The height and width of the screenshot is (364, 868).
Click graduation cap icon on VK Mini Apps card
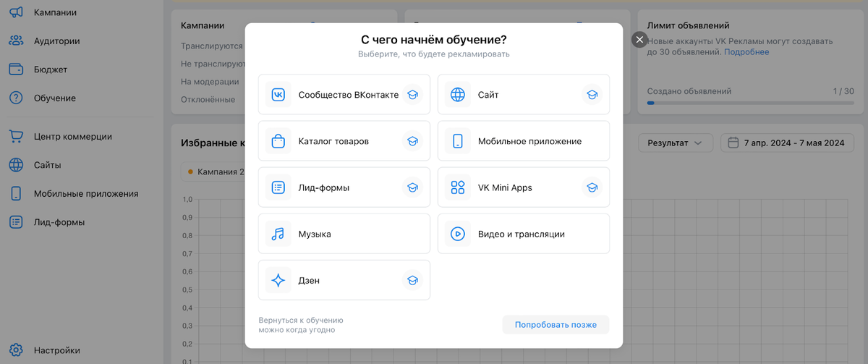(592, 187)
